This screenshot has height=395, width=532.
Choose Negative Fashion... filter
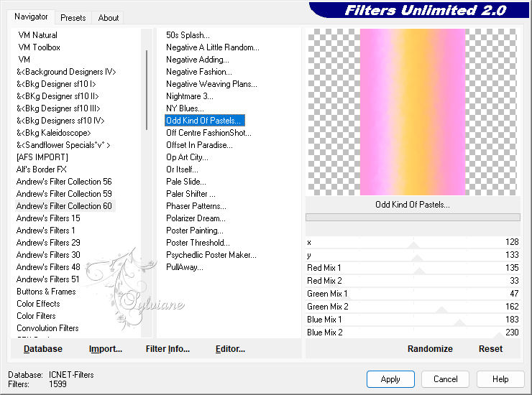[199, 72]
